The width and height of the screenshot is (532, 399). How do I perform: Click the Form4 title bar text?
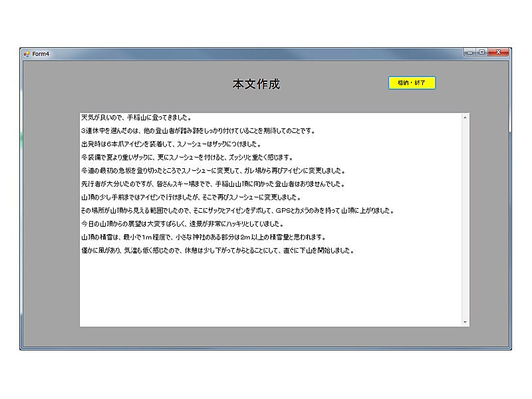point(41,54)
